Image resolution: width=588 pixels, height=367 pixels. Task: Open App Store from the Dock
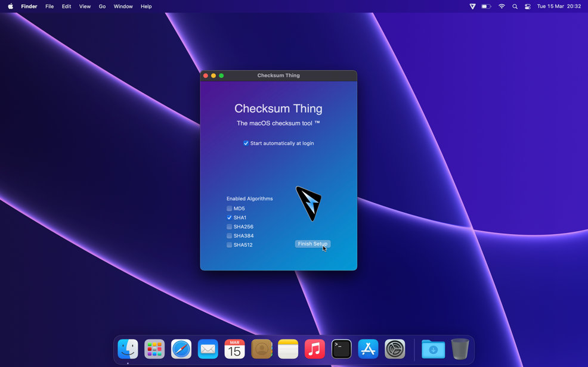(x=369, y=349)
